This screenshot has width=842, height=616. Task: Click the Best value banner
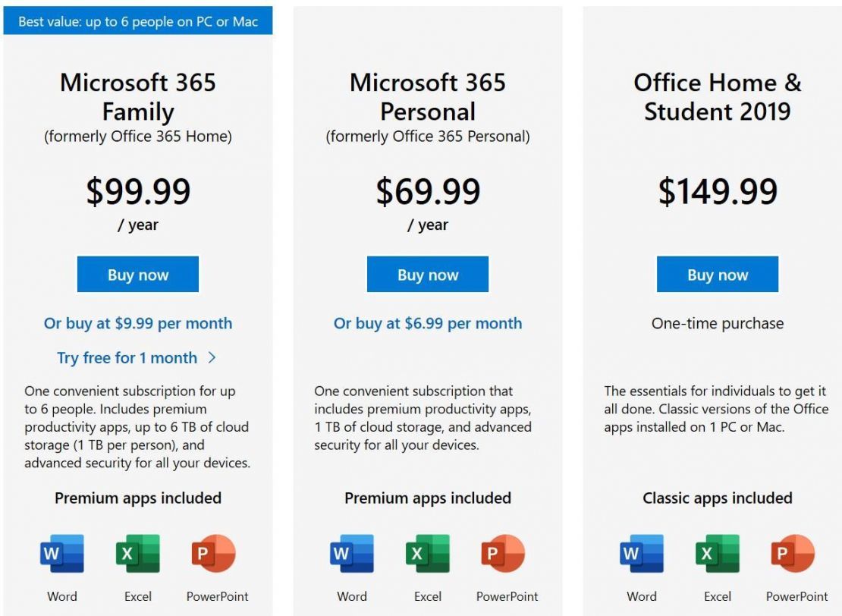[x=139, y=21]
